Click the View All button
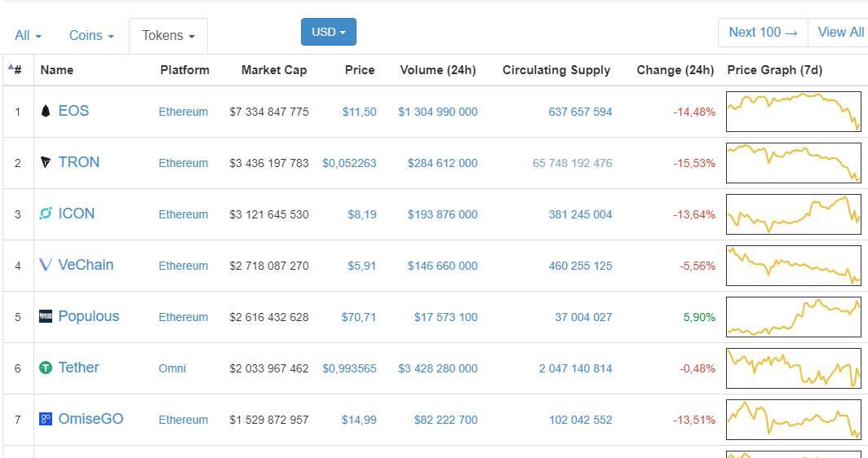Screen dimensions: 868x458 point(840,33)
